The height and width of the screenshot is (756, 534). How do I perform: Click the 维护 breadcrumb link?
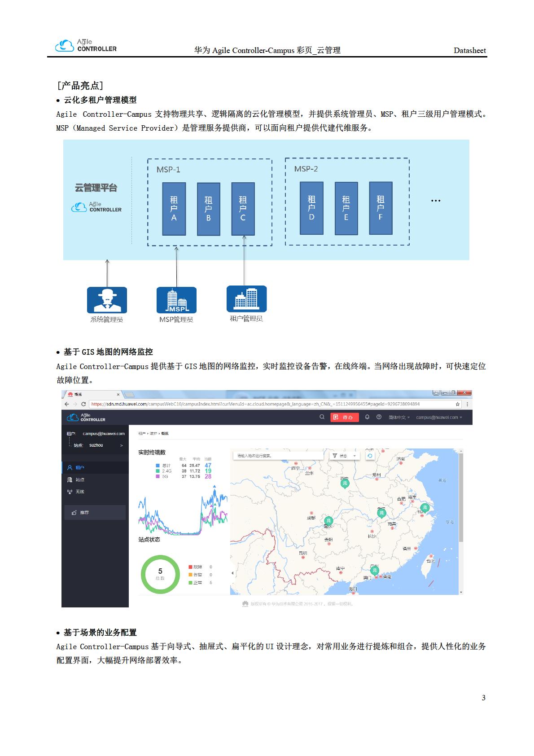(153, 434)
